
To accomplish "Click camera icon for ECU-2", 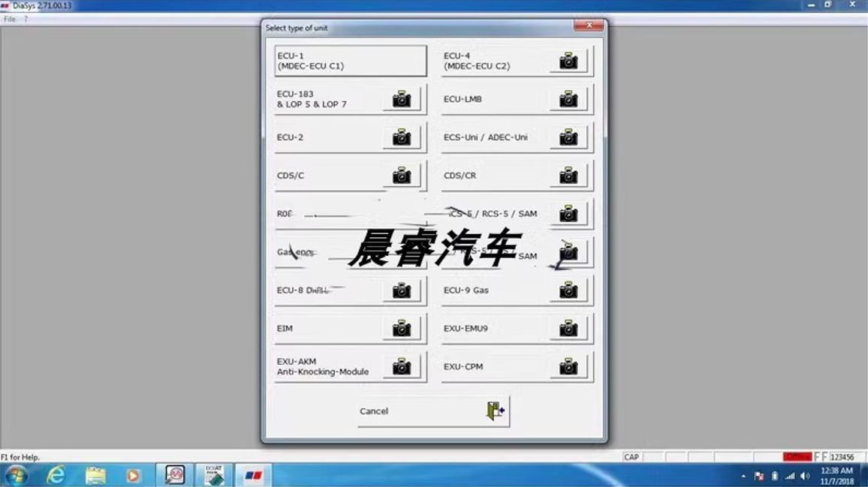I will point(402,137).
